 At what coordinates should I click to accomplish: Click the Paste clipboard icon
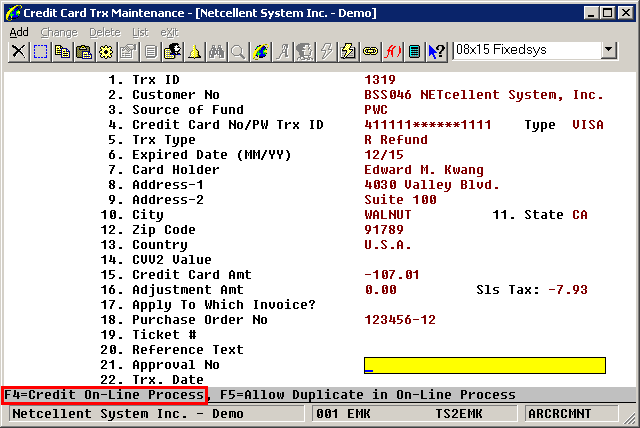tap(84, 52)
